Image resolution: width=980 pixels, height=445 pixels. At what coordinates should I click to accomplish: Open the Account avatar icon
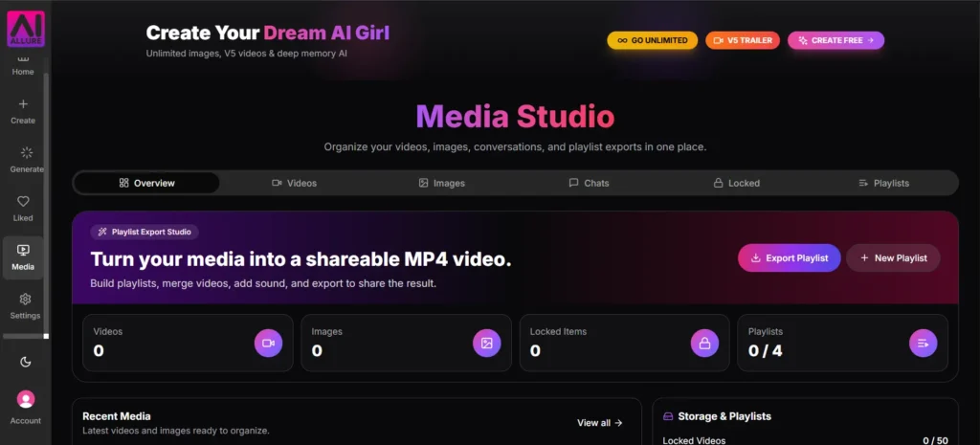(26, 399)
